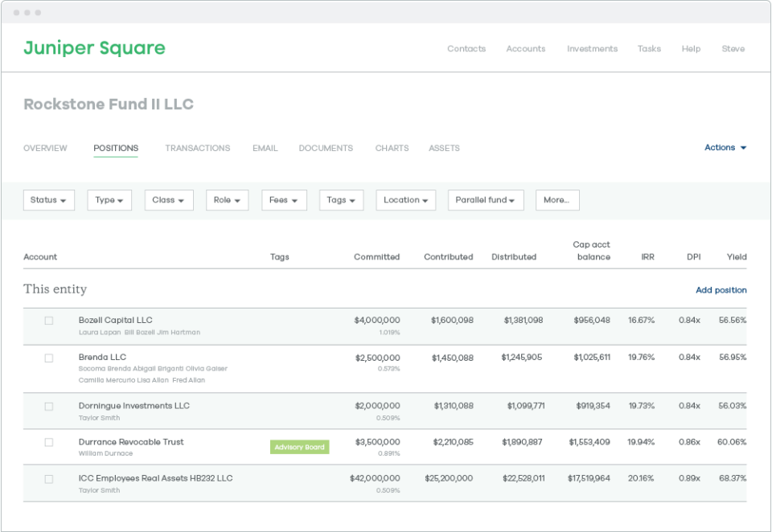Switch to the Transactions tab
772x532 pixels.
198,148
